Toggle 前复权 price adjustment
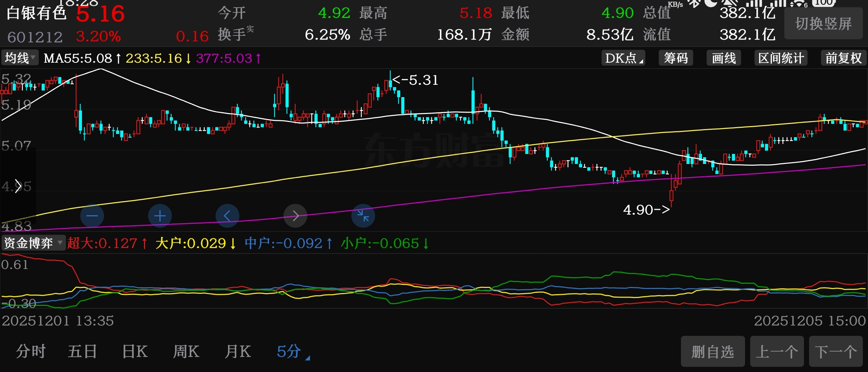868x372 pixels. pyautogui.click(x=843, y=58)
